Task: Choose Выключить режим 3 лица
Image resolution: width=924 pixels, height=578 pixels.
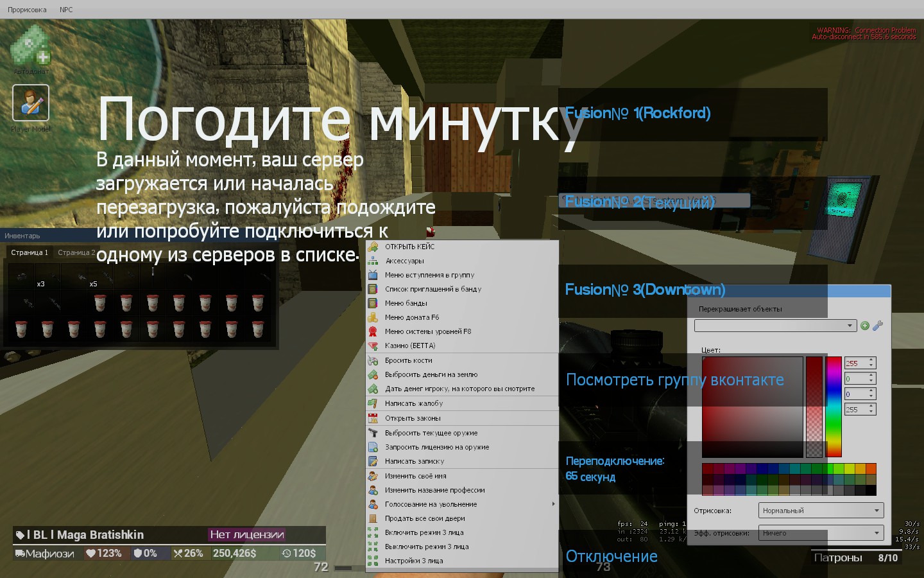Action: pyautogui.click(x=462, y=547)
